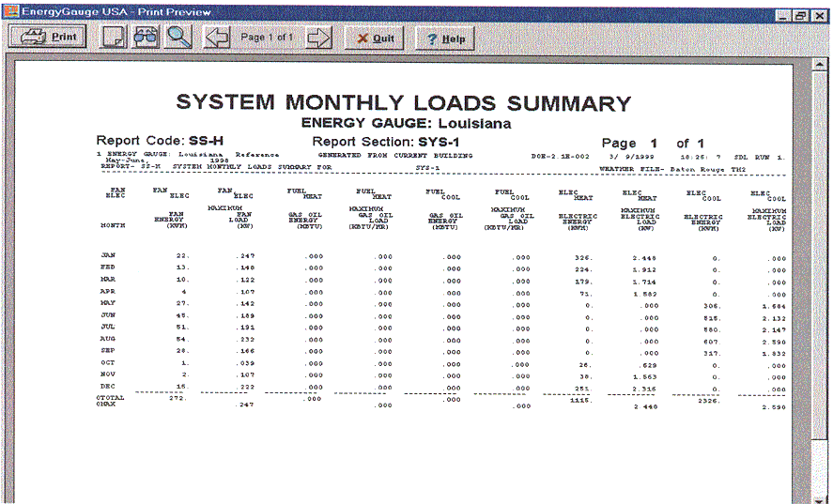Click the JUL row label

pos(108,327)
